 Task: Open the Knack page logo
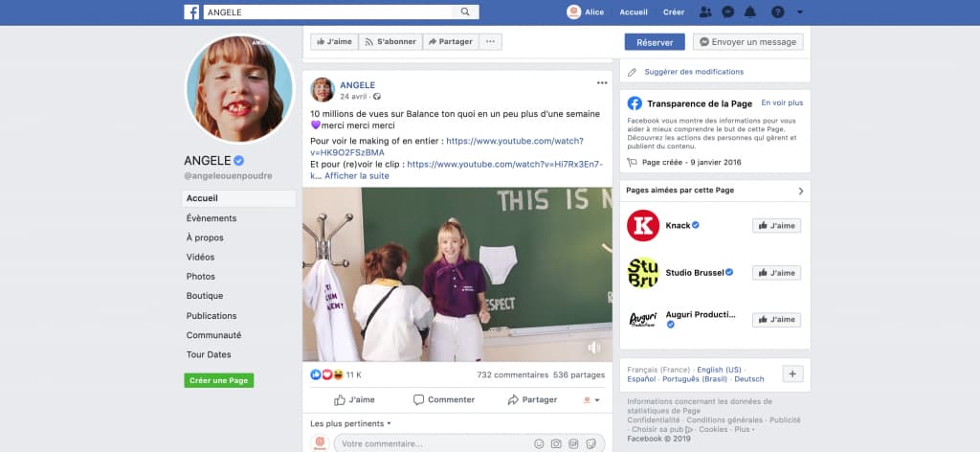(643, 226)
